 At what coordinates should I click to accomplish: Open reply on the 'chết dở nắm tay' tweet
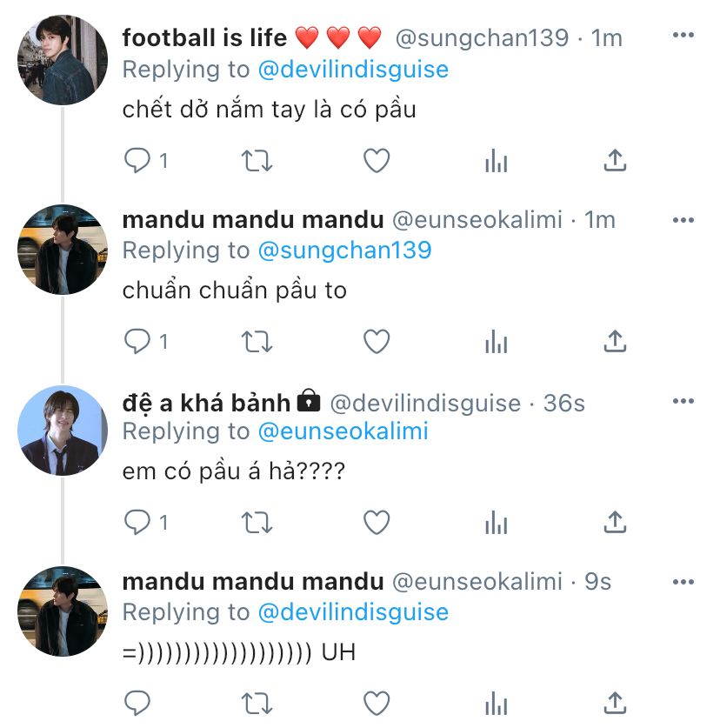click(137, 161)
